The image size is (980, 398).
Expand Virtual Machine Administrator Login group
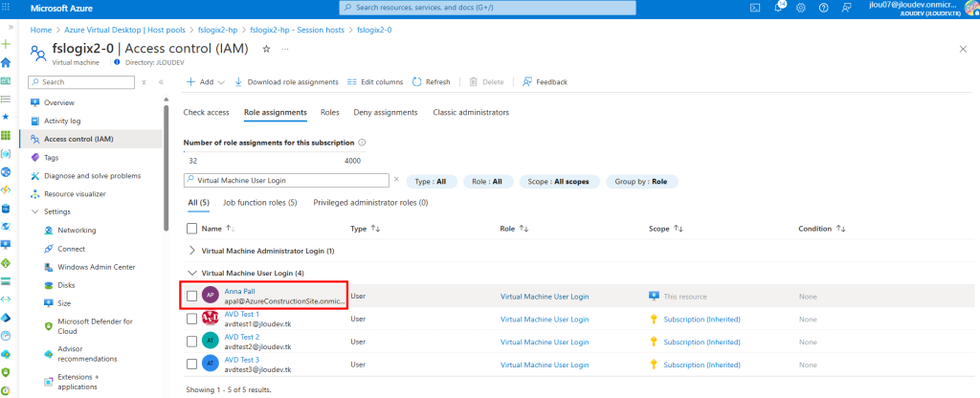pos(191,251)
